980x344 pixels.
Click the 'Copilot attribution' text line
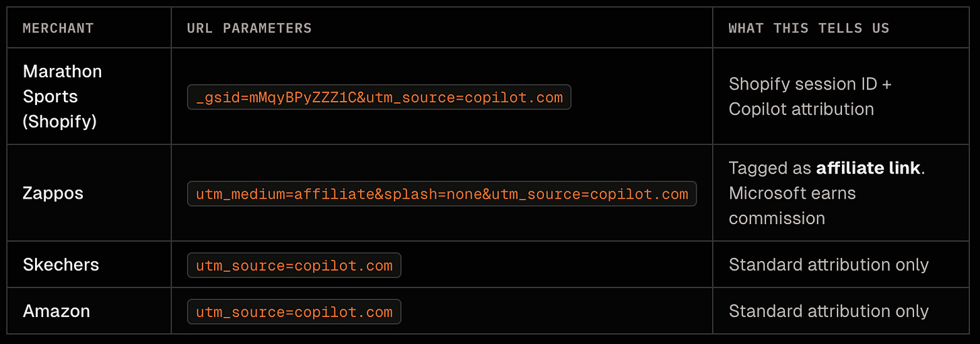pyautogui.click(x=801, y=109)
